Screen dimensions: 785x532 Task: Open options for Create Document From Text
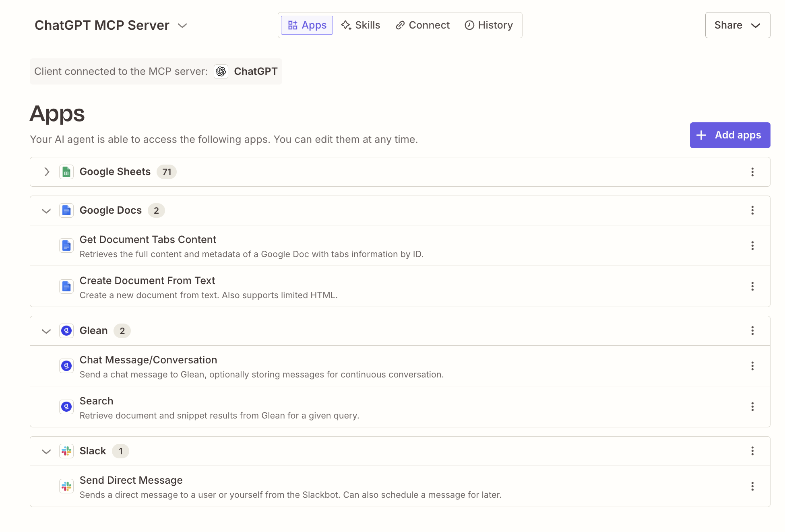click(752, 287)
